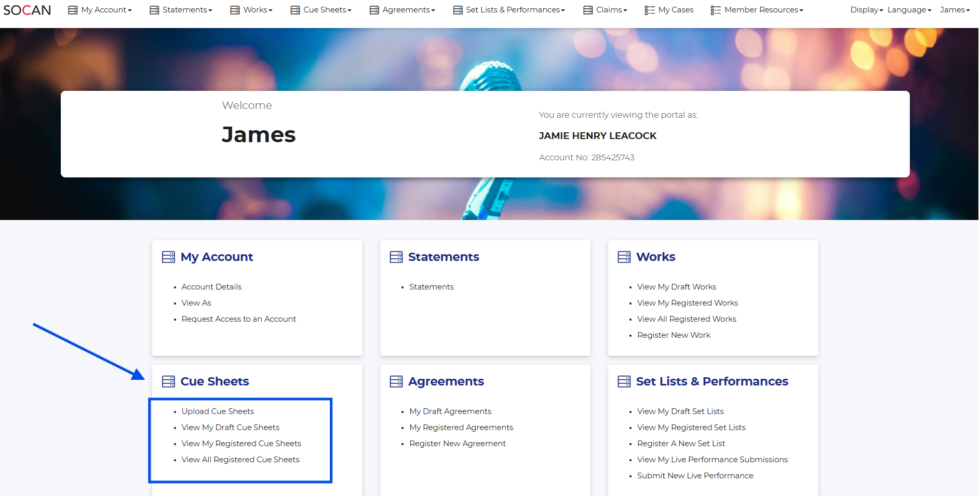Open the Claims menu in navbar

click(611, 10)
